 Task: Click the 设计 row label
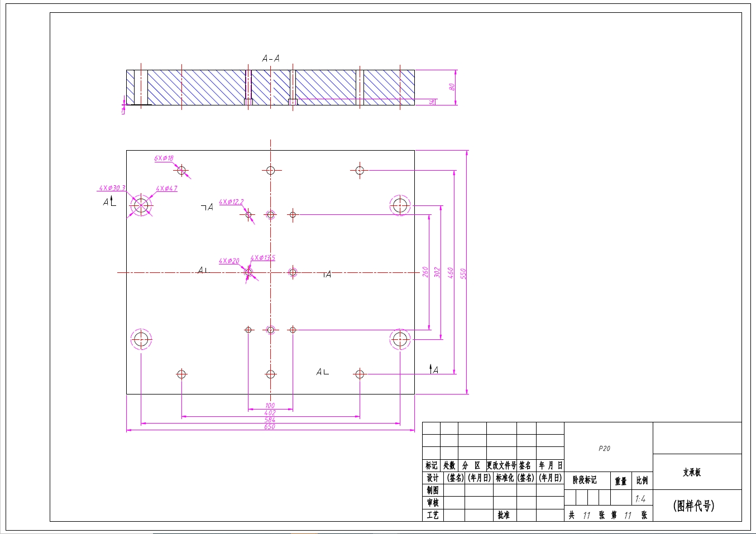433,478
